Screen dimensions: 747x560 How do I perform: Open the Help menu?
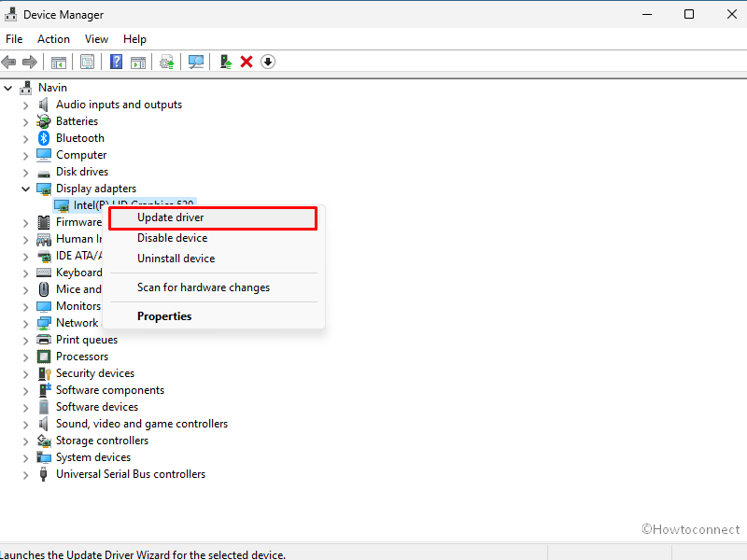click(134, 39)
